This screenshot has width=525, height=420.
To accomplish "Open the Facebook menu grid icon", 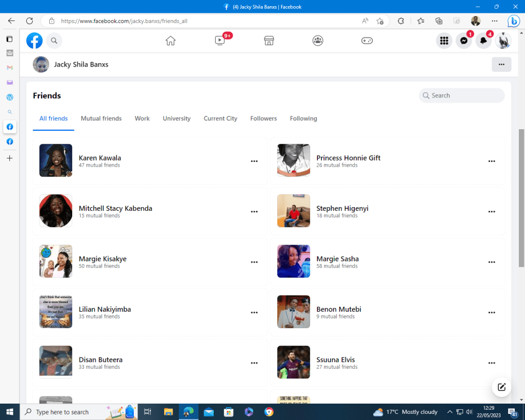I will (444, 41).
